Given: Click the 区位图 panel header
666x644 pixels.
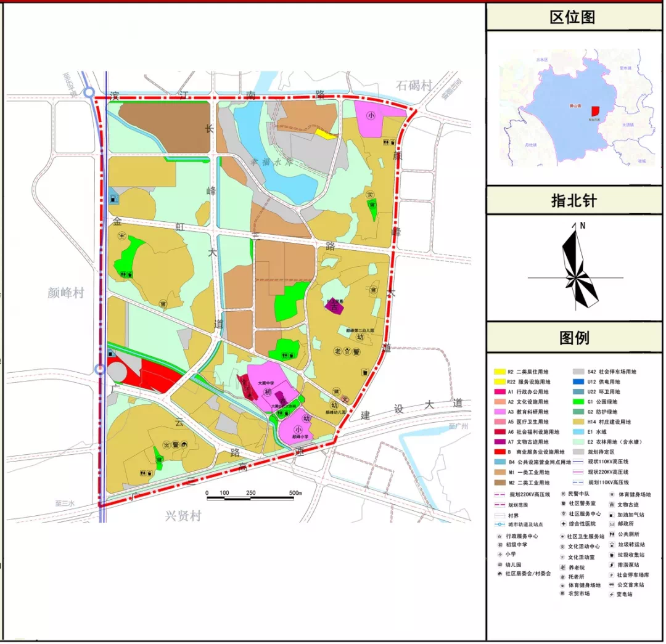Looking at the screenshot, I should (x=573, y=18).
